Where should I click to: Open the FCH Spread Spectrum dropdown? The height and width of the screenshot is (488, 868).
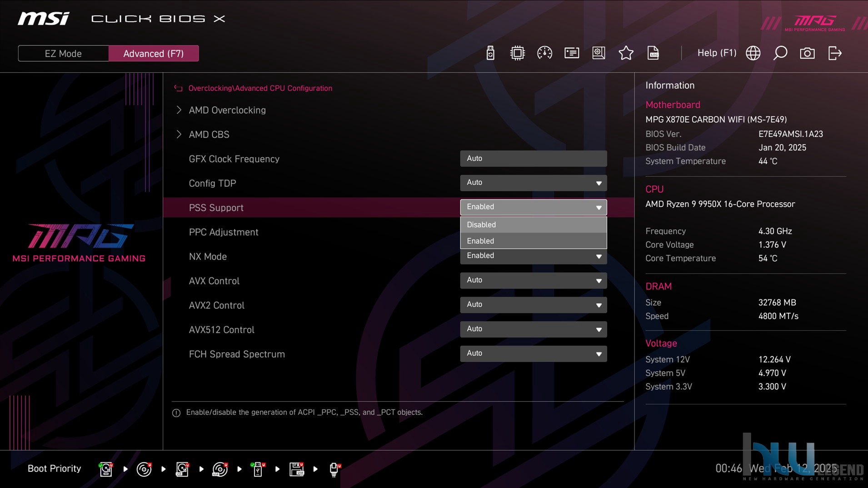pos(533,354)
